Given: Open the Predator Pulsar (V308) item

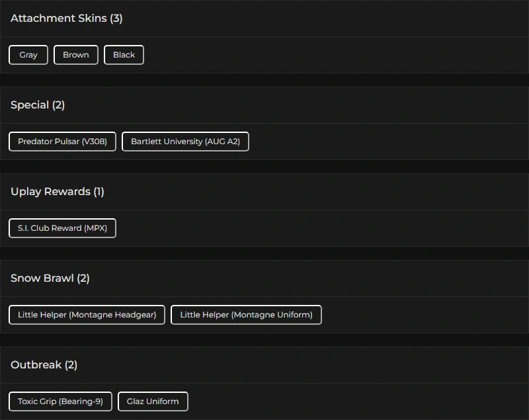Looking at the screenshot, I should (x=62, y=142).
